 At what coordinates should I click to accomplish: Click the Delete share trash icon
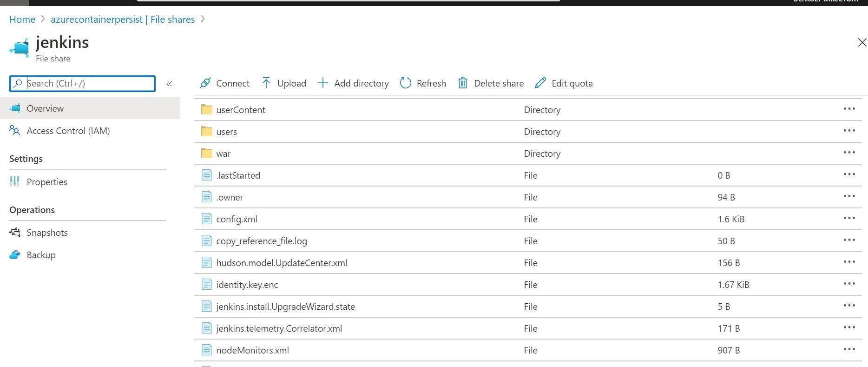tap(463, 83)
